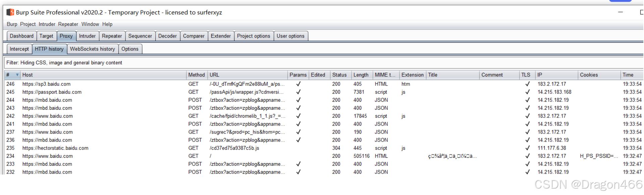Click the Burp Suite logo icon
The image size is (644, 195).
[10, 12]
